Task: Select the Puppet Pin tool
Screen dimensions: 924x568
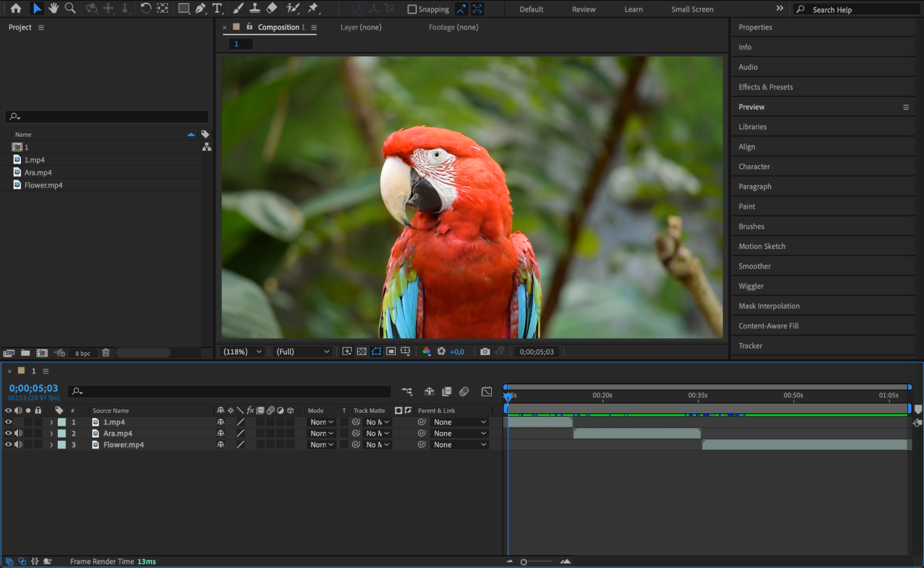Action: (313, 8)
